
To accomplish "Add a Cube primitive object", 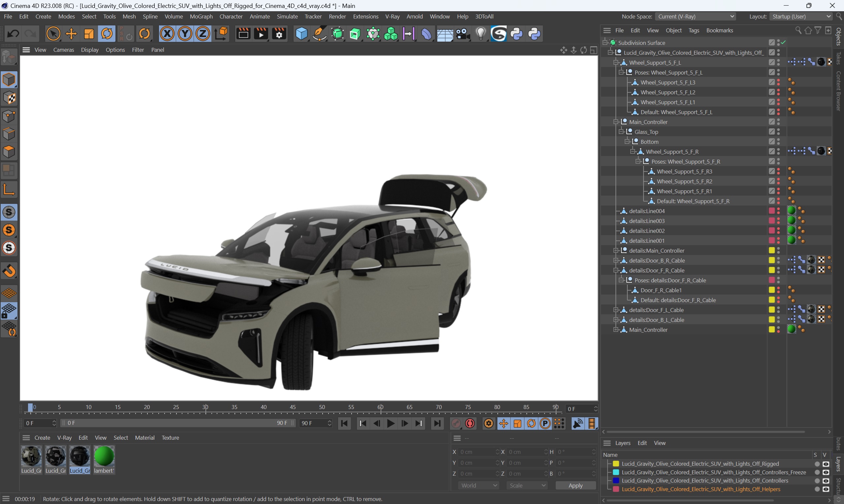I will [x=301, y=34].
